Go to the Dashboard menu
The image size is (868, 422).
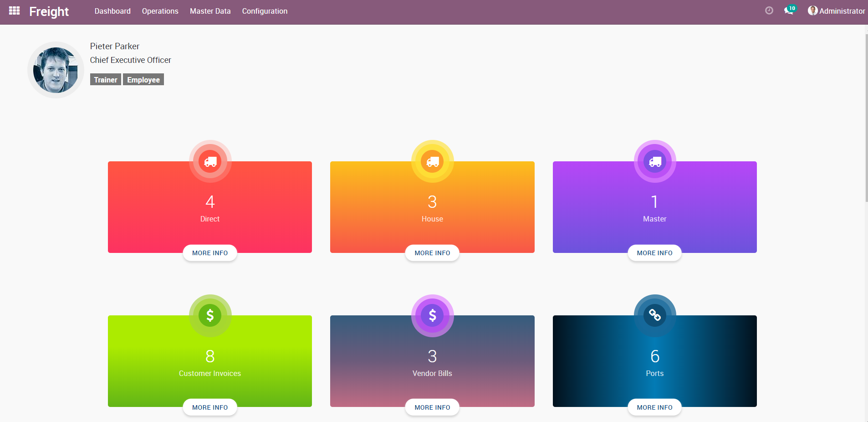pos(112,11)
